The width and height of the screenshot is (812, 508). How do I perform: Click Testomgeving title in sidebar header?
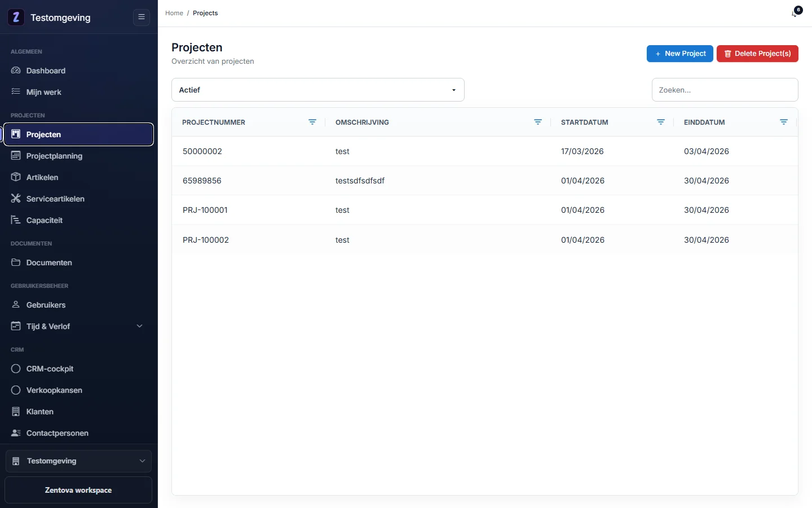[x=60, y=17]
